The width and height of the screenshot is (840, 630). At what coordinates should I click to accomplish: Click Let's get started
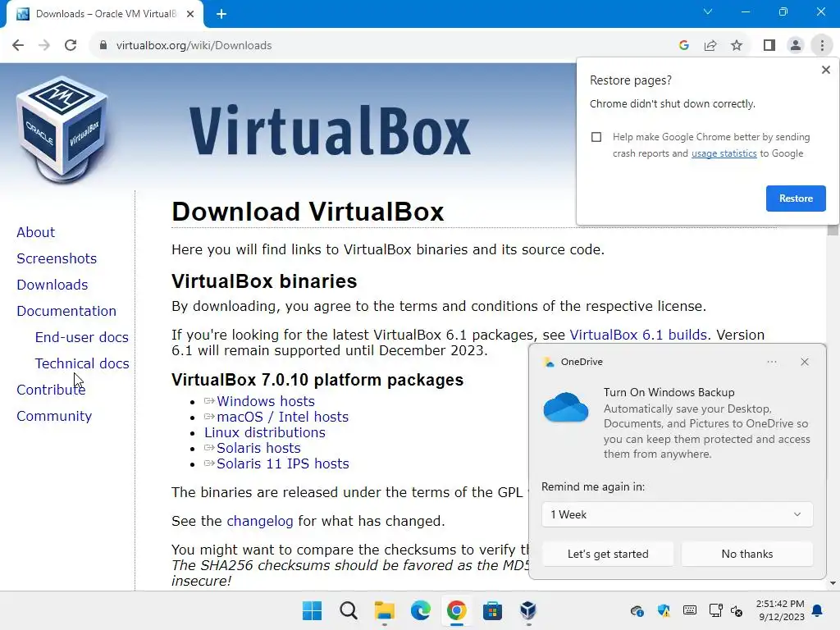point(608,554)
